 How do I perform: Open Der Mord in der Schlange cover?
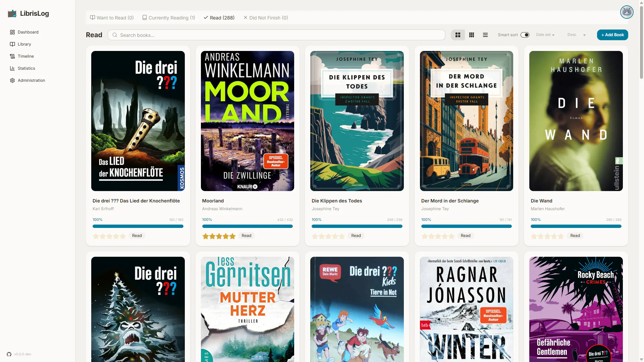(467, 121)
